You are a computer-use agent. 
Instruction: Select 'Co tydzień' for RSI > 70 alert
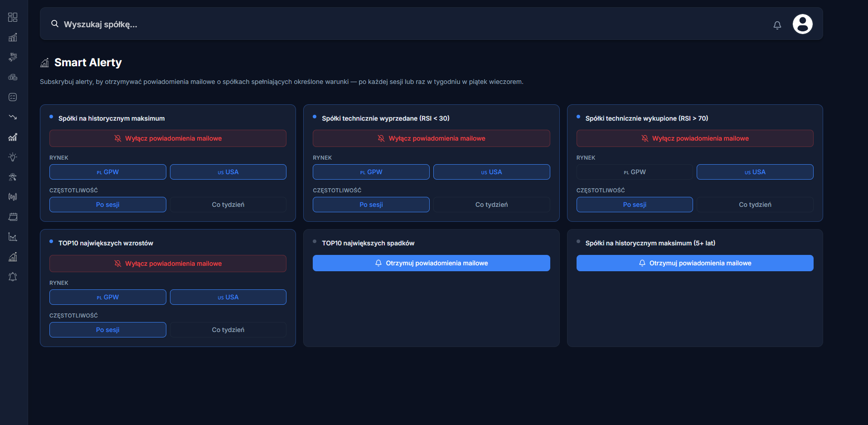(x=755, y=205)
